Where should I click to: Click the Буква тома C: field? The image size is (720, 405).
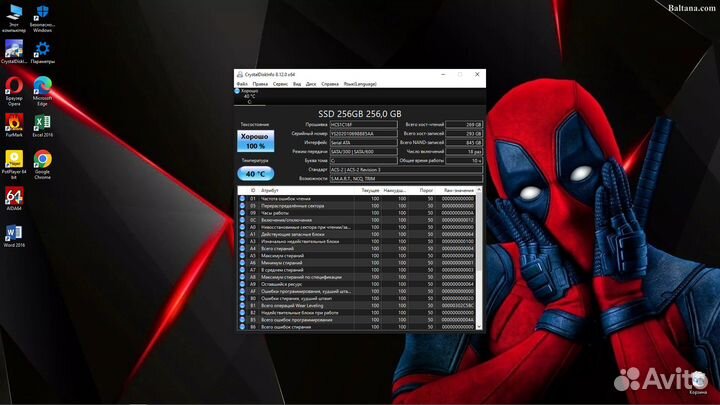[364, 161]
